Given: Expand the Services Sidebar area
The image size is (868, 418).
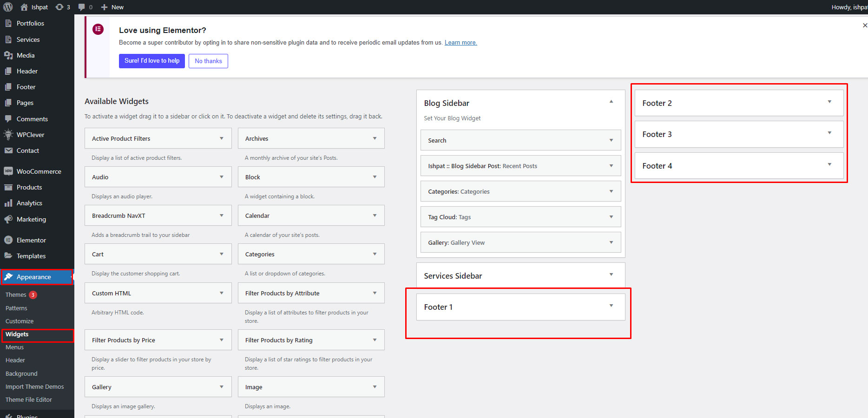Looking at the screenshot, I should (611, 274).
